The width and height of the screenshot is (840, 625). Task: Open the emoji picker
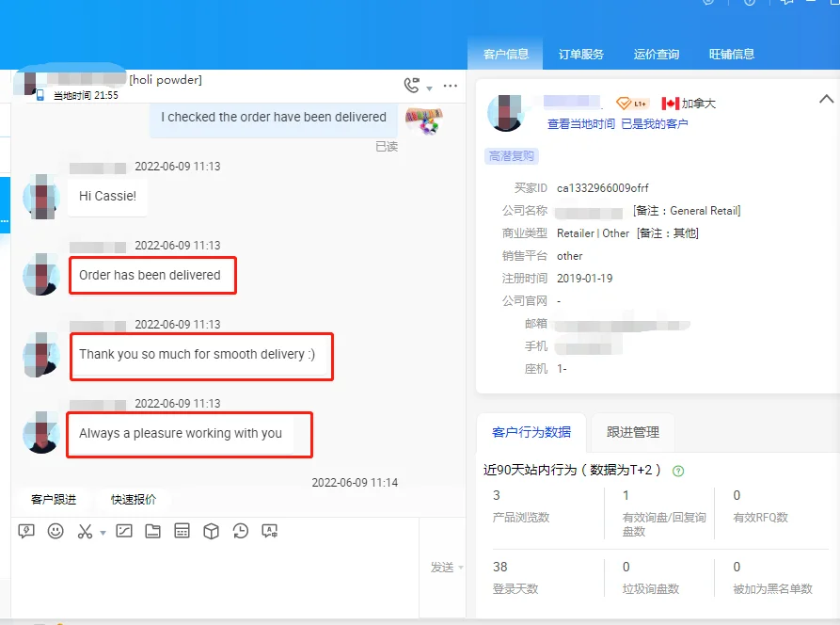click(55, 531)
